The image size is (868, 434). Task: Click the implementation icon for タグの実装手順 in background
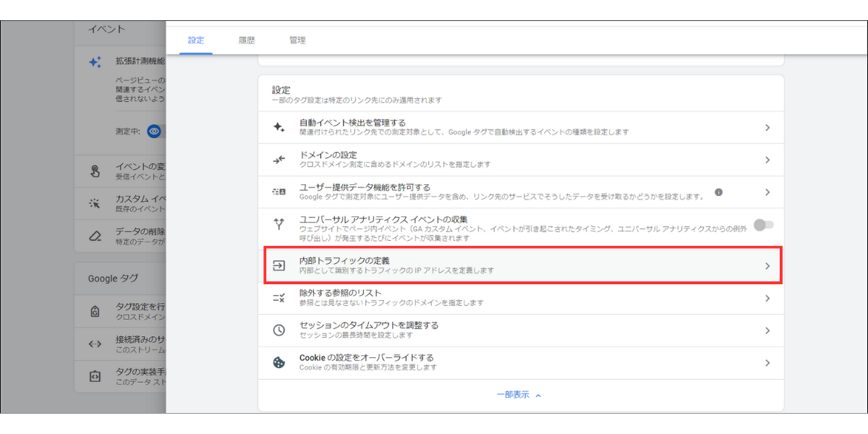coord(95,376)
